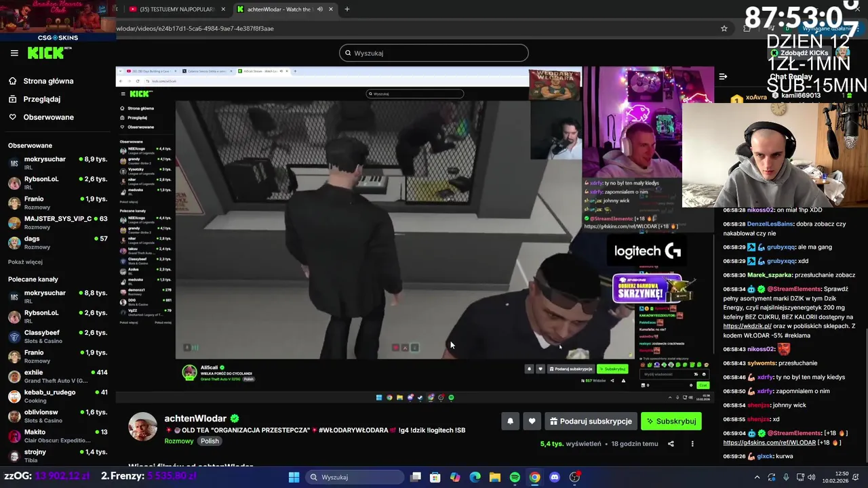Select the Polish language tag

click(210, 441)
